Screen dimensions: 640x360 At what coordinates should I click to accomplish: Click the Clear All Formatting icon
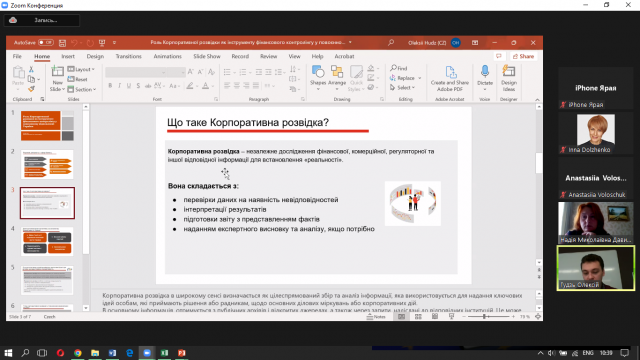pyautogui.click(x=211, y=72)
